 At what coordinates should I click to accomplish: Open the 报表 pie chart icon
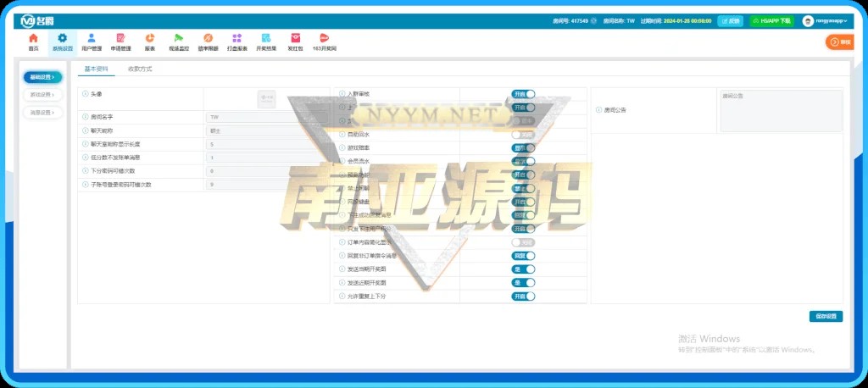149,42
